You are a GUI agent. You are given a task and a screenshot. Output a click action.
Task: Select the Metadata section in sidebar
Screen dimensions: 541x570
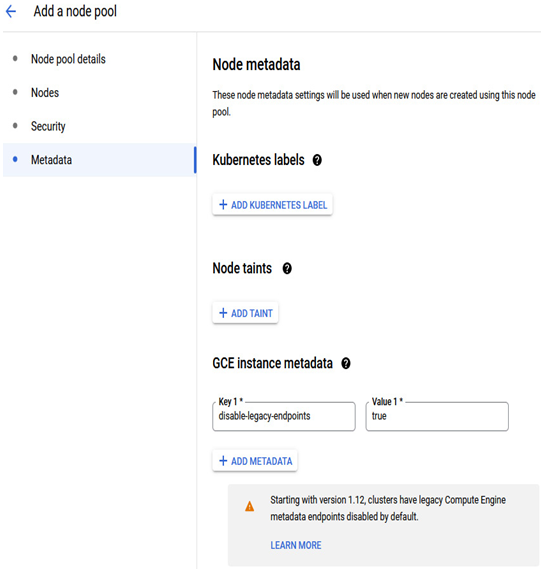99,160
